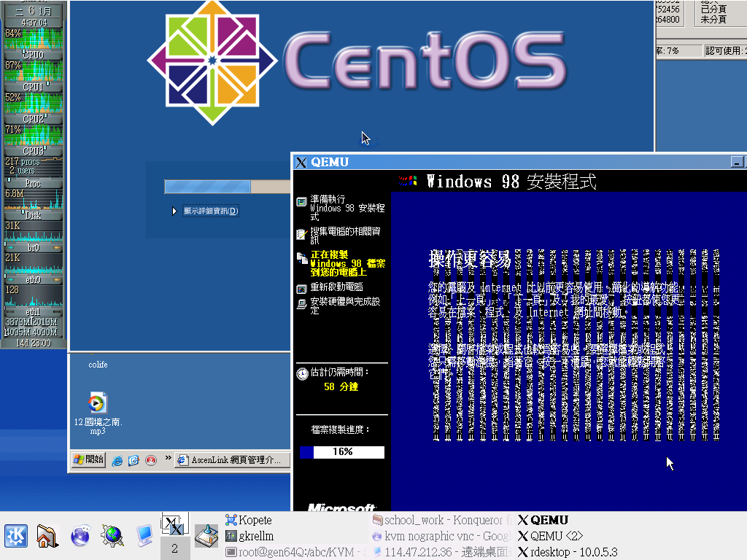Click the 217 procs chart in gkrellm

tap(34, 166)
